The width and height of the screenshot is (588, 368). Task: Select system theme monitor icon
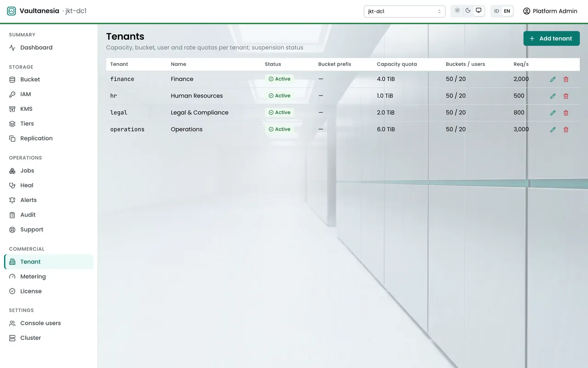[479, 11]
